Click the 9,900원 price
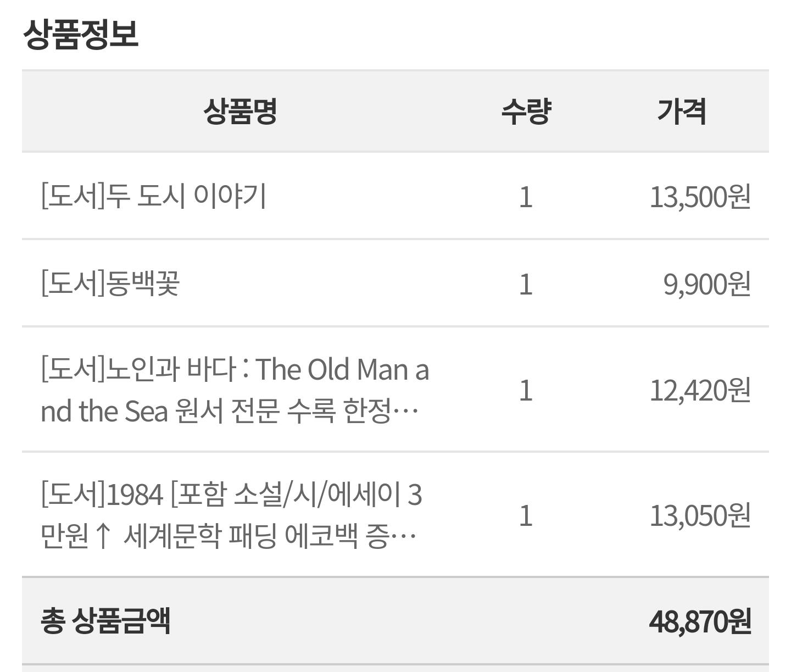This screenshot has height=672, width=791. tap(706, 285)
